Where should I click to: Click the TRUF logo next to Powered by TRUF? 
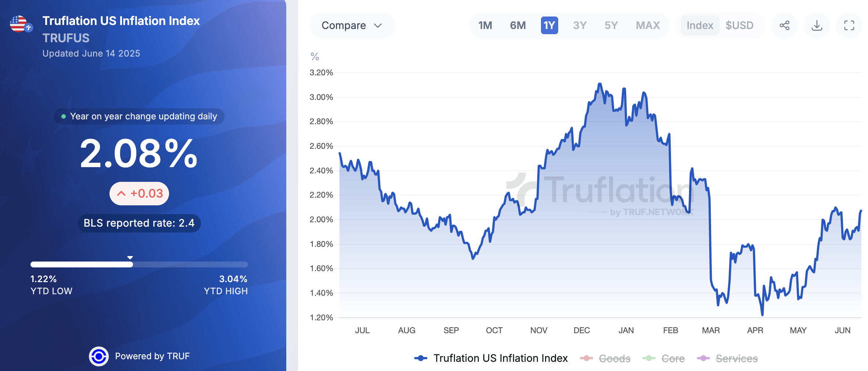coord(100,356)
